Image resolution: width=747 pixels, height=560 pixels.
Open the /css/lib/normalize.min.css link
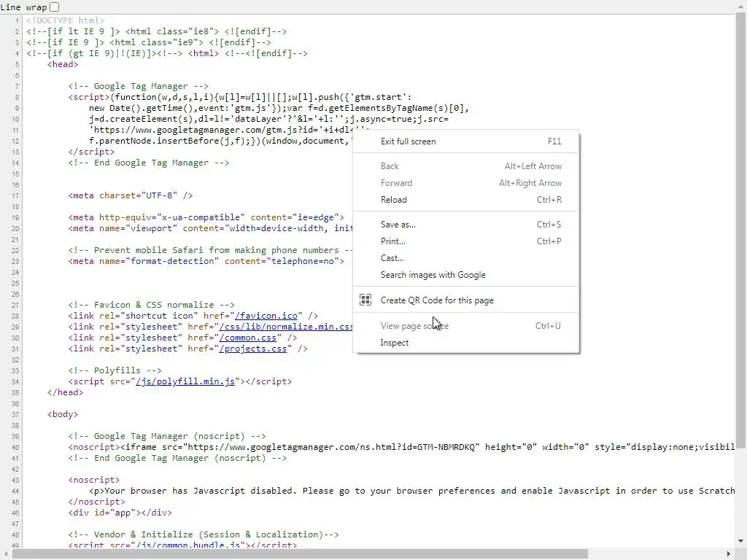[286, 327]
